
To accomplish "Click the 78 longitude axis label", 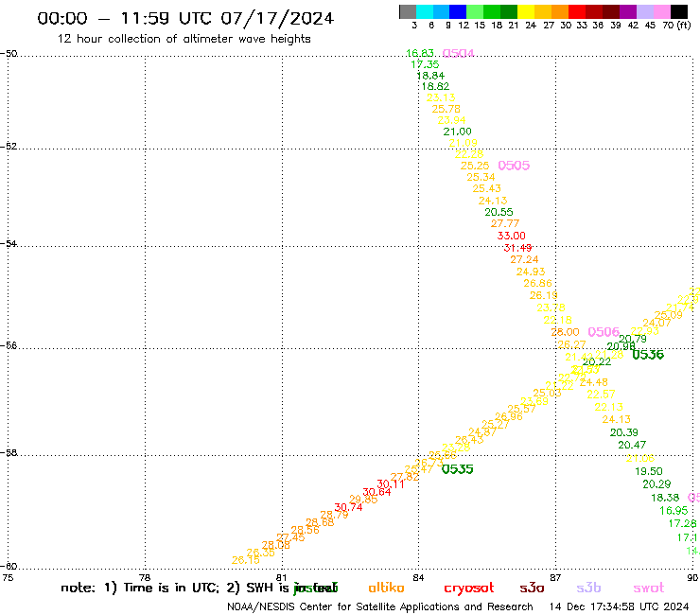I will click(x=145, y=577).
